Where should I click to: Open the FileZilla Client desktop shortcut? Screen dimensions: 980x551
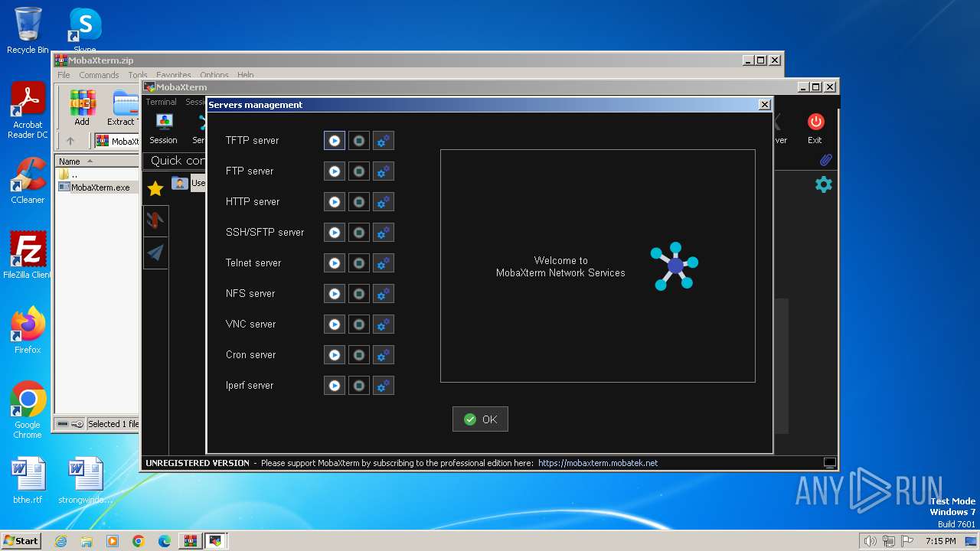click(28, 256)
